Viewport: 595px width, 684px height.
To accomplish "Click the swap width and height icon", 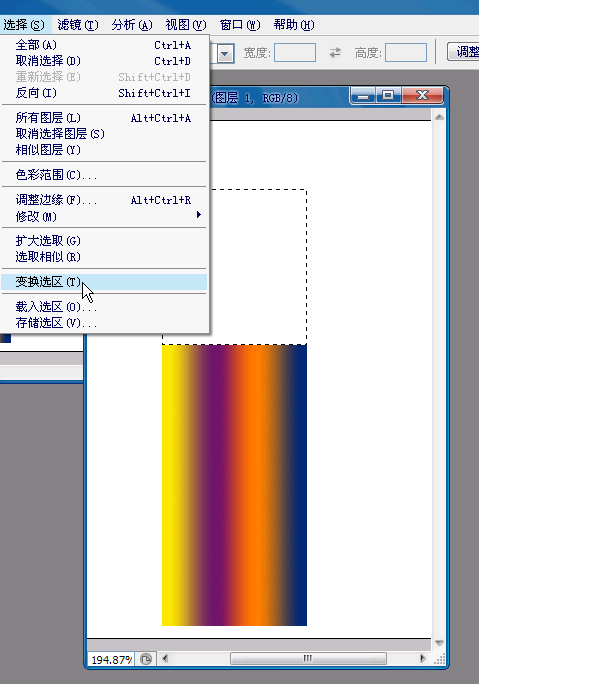I will pyautogui.click(x=335, y=53).
